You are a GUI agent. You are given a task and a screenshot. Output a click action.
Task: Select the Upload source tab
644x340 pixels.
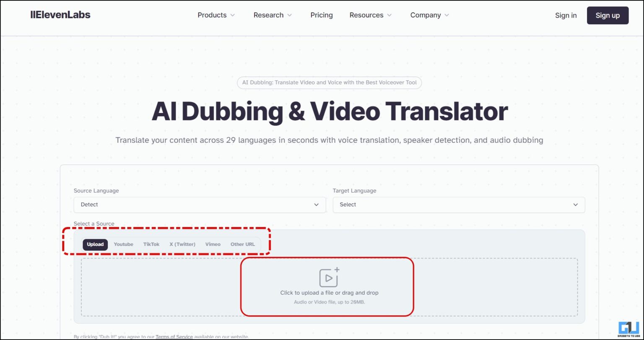pyautogui.click(x=95, y=244)
